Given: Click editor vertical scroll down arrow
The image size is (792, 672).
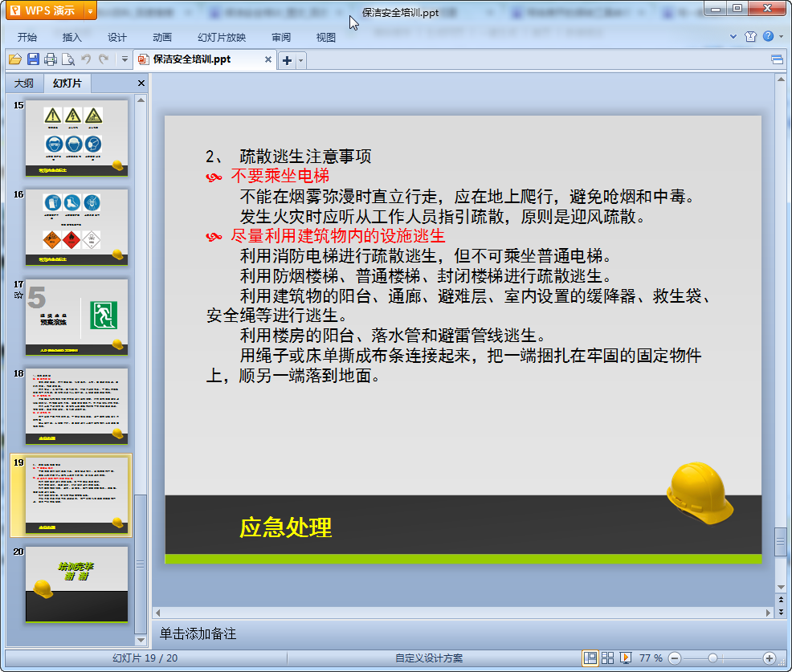Looking at the screenshot, I should pos(781,587).
